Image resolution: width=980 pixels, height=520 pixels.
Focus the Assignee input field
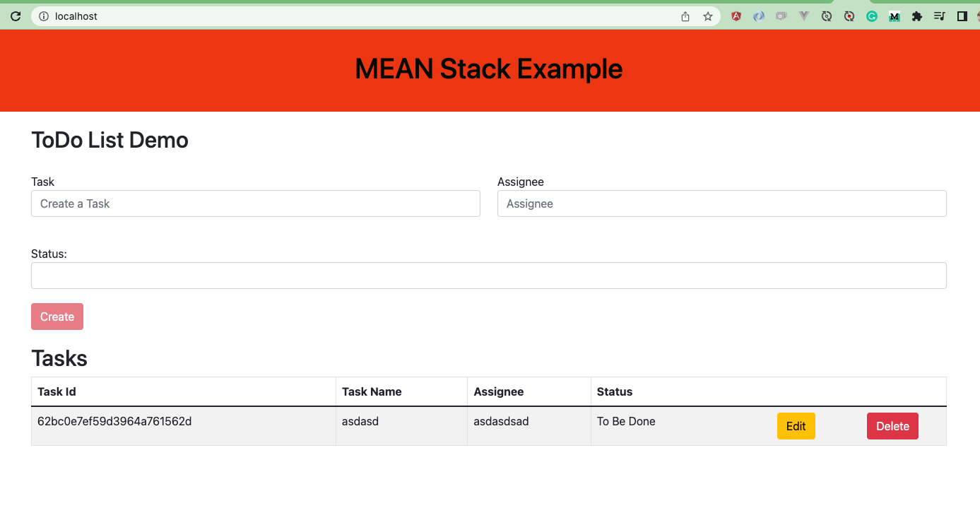click(x=721, y=203)
